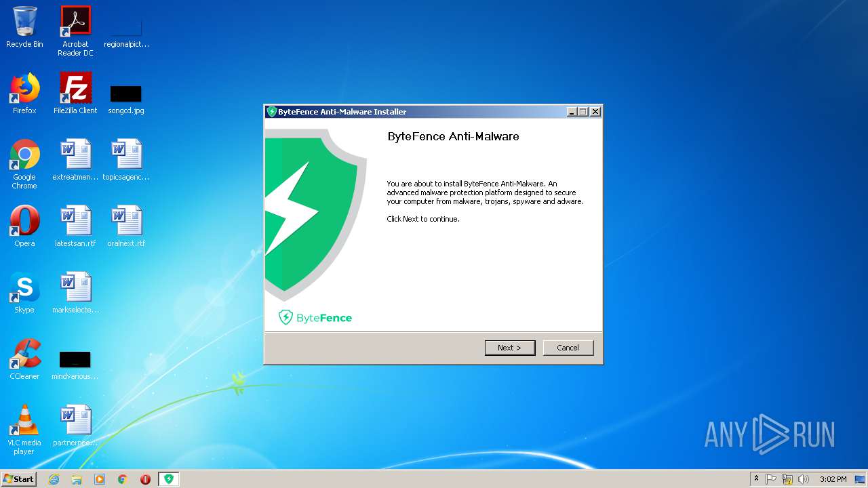Launch FileZilla Client shortcut

click(75, 94)
